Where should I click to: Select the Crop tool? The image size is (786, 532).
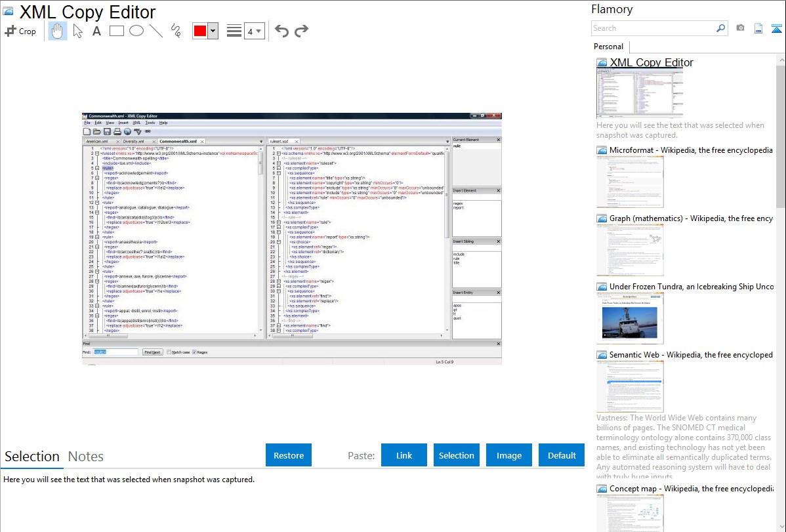pos(20,31)
